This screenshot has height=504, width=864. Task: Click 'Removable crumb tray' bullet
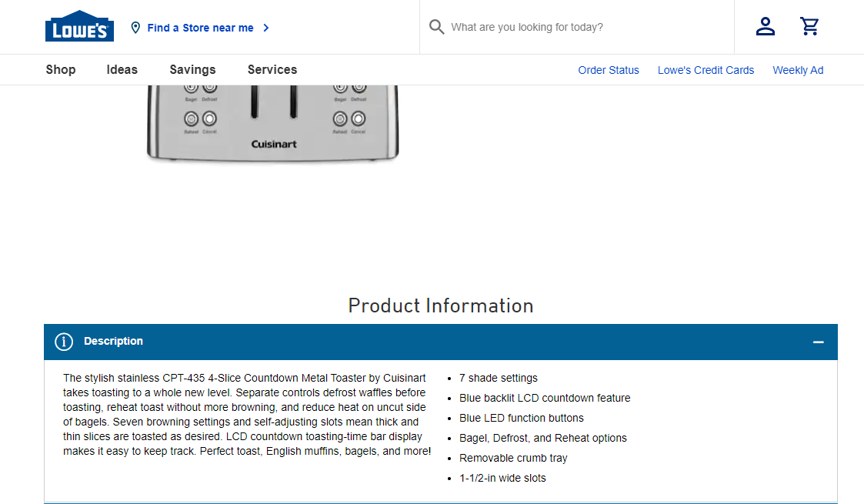pyautogui.click(x=513, y=458)
